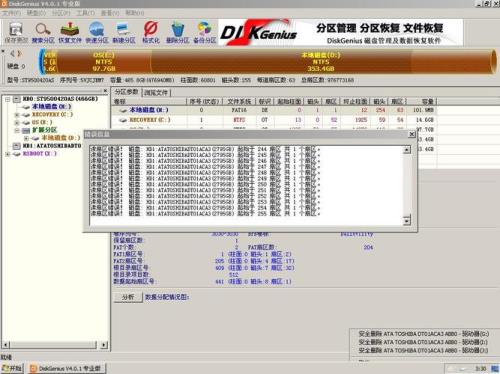
Task: Open the 文件(F) menu
Action: coord(12,13)
